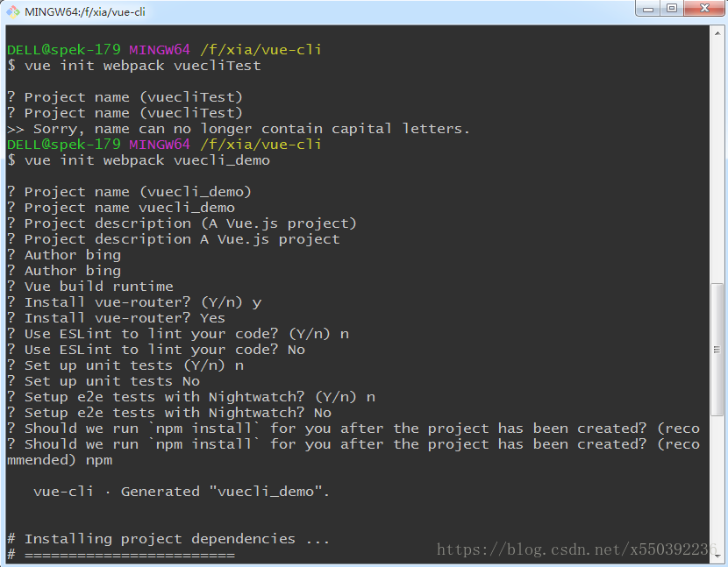The height and width of the screenshot is (567, 728).
Task: Click the scrollbar up arrow
Action: coord(717,33)
